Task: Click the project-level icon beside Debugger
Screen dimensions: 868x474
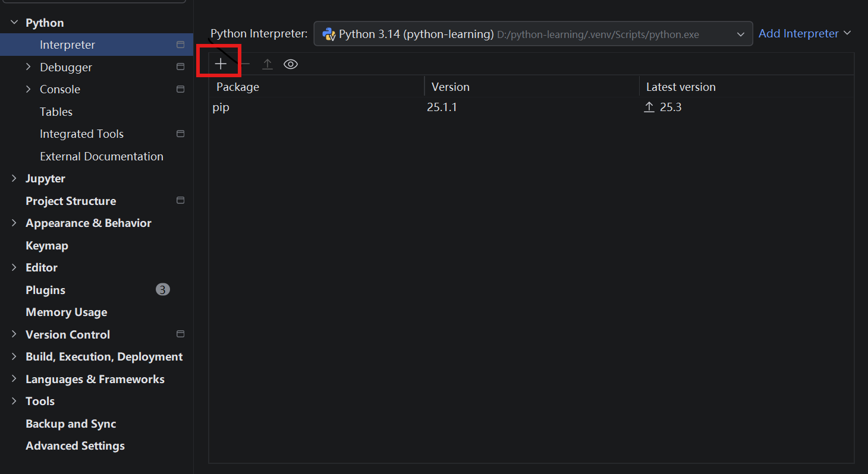Action: pyautogui.click(x=180, y=67)
